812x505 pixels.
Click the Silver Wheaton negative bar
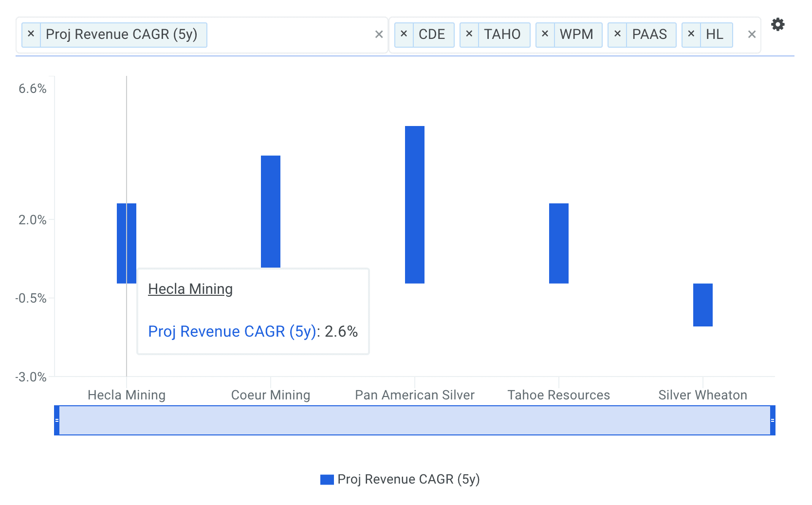[x=702, y=305]
